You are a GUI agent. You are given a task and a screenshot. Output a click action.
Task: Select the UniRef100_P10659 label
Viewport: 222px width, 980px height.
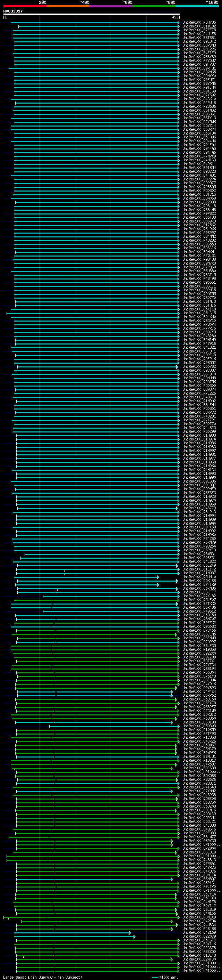[x=199, y=730]
